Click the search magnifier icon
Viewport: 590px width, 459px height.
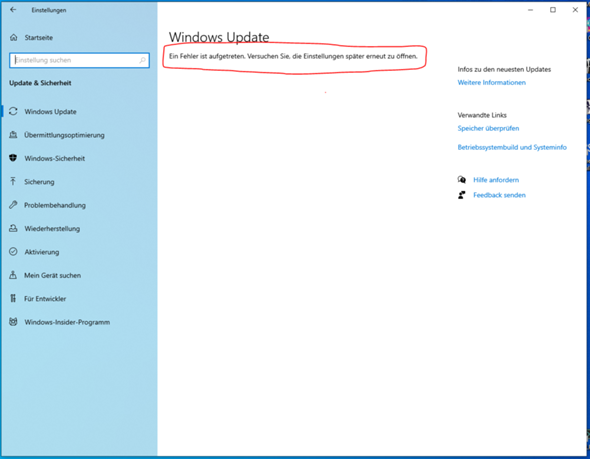[x=142, y=60]
